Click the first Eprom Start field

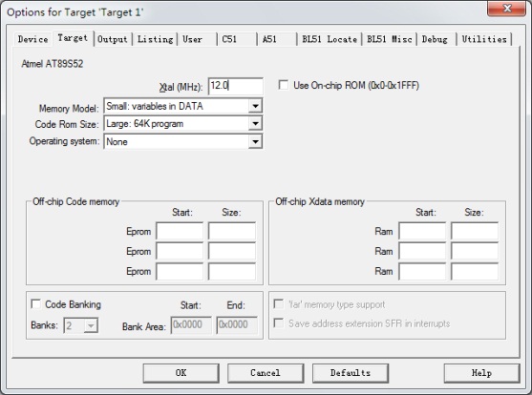pyautogui.click(x=180, y=231)
